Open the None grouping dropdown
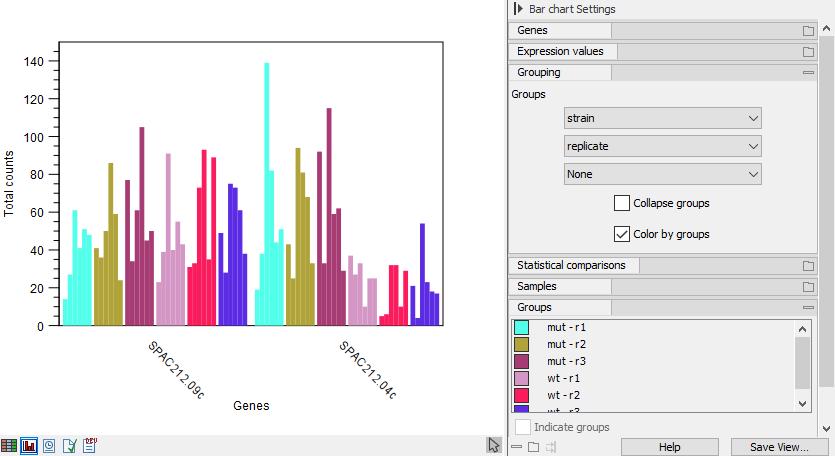The width and height of the screenshot is (835, 456). pos(662,174)
